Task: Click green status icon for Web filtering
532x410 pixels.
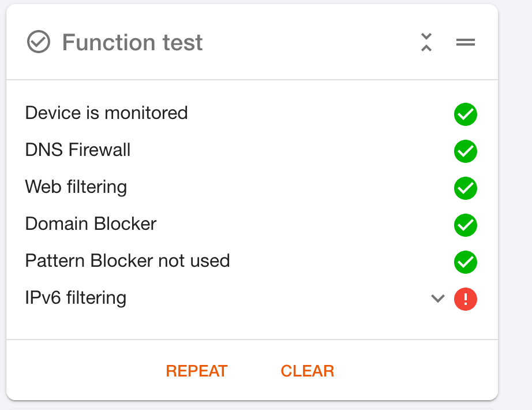Action: [x=465, y=188]
